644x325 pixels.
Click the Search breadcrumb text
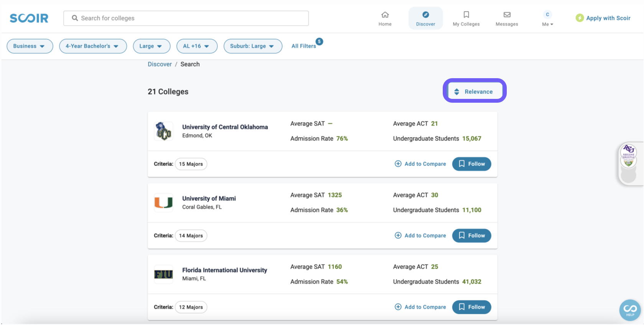click(x=190, y=64)
